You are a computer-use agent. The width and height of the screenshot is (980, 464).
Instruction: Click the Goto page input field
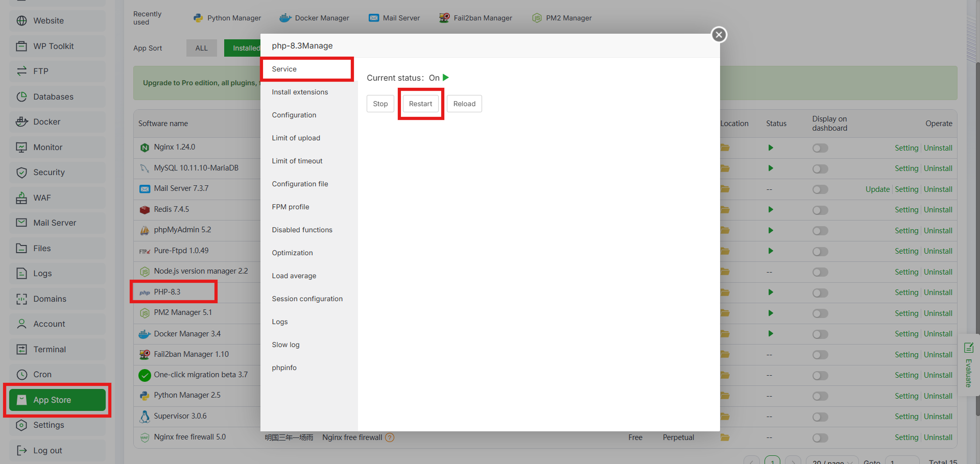(902, 461)
